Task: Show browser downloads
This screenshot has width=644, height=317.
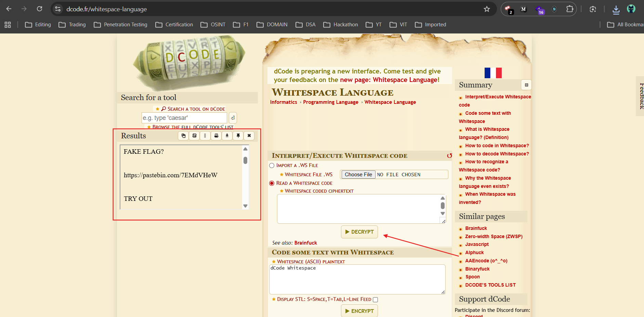Action: coord(616,10)
